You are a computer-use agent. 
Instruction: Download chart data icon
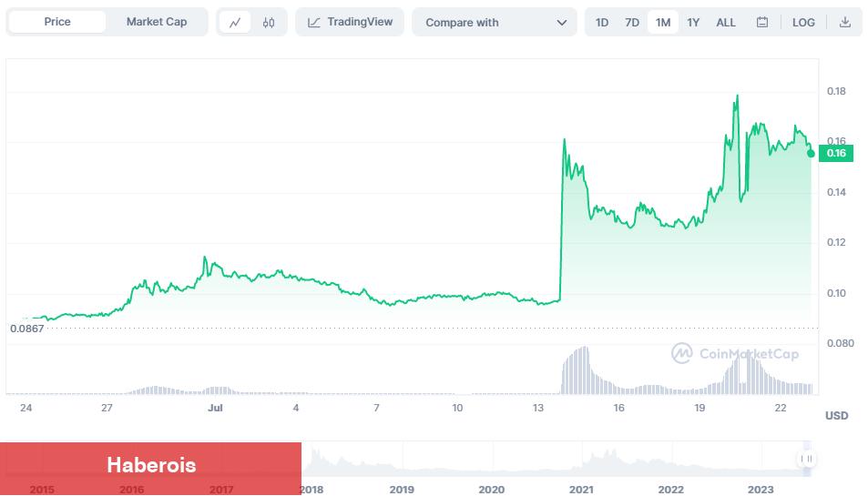tap(844, 22)
